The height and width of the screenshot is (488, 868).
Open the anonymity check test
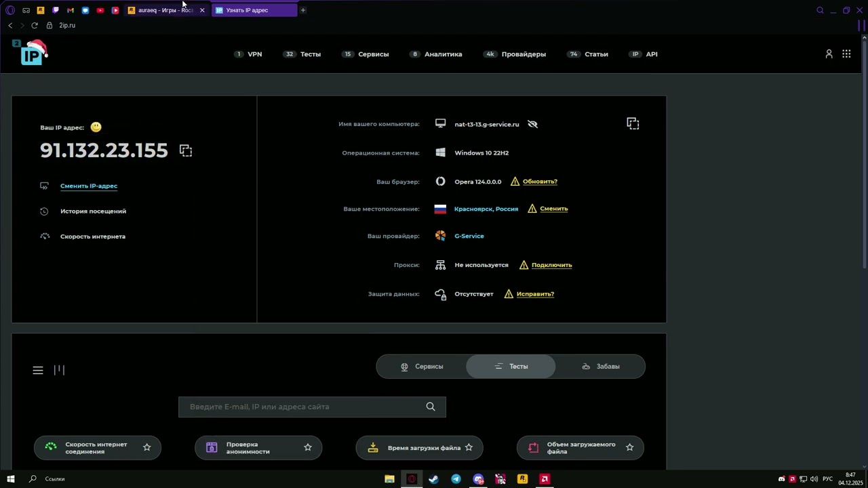[258, 447]
